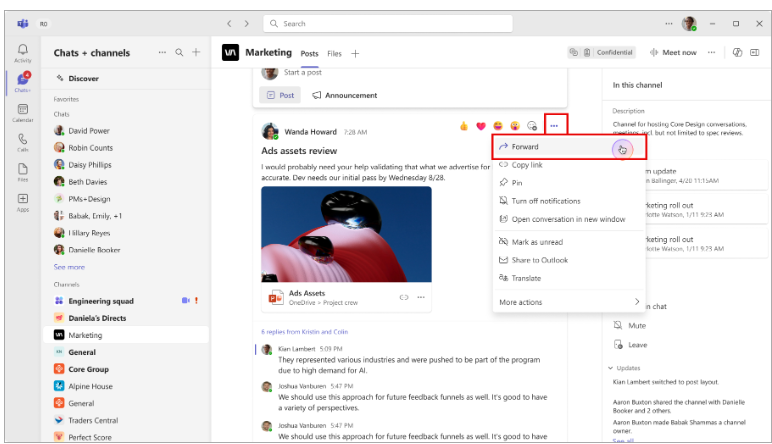
Task: Toggle the channel info pane icon
Action: (x=754, y=52)
